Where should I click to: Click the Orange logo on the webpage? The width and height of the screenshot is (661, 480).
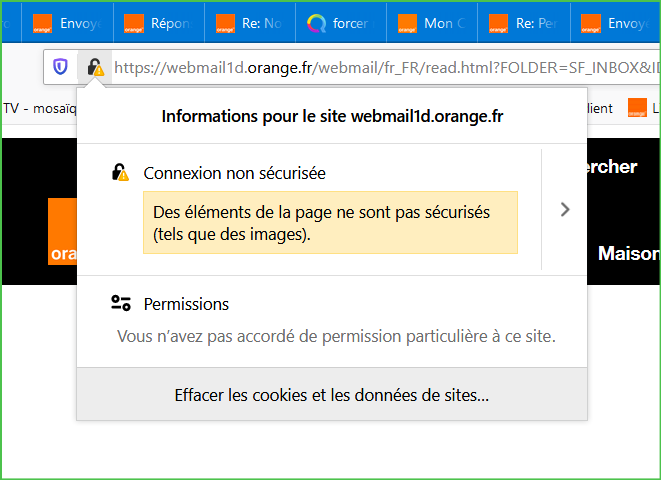[x=62, y=232]
